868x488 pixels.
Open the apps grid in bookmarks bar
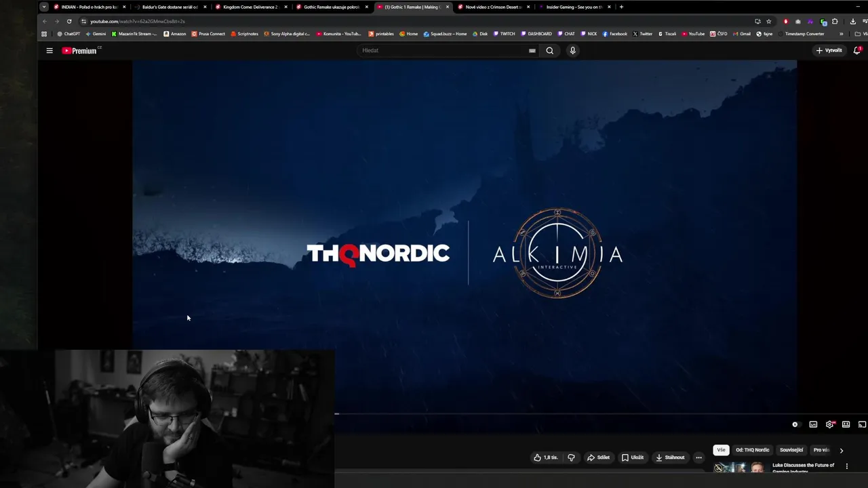(x=44, y=34)
